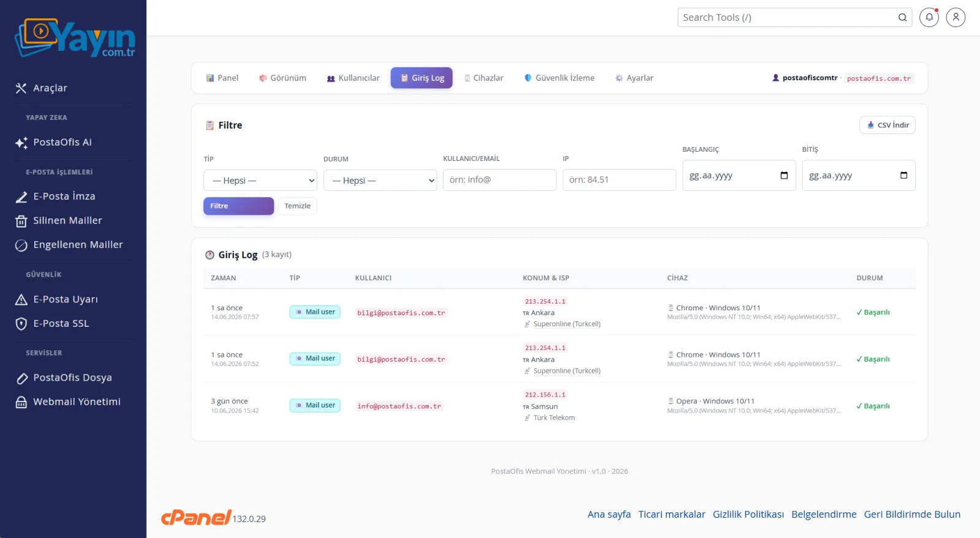980x538 pixels.
Task: Open the Ayarlar tab
Action: (634, 78)
